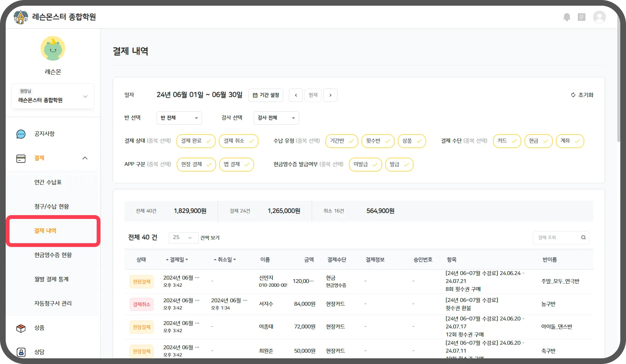Click the 상담 contact icon in sidebar

21,352
